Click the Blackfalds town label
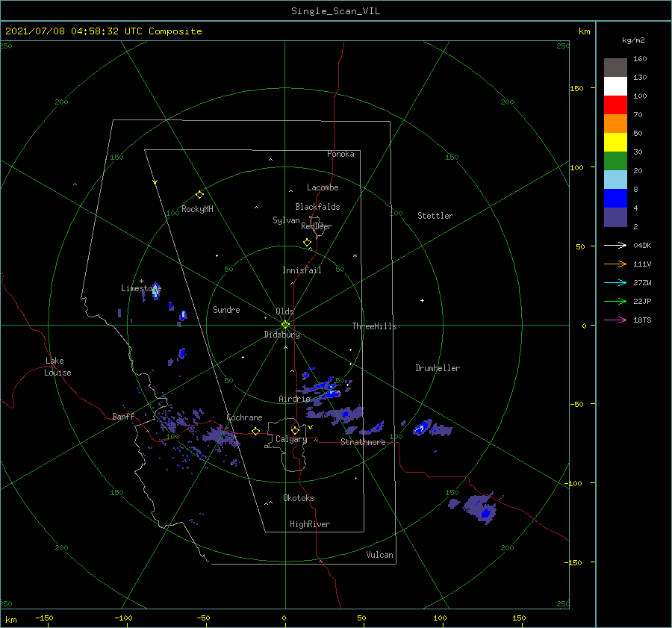672x628 pixels. point(317,207)
